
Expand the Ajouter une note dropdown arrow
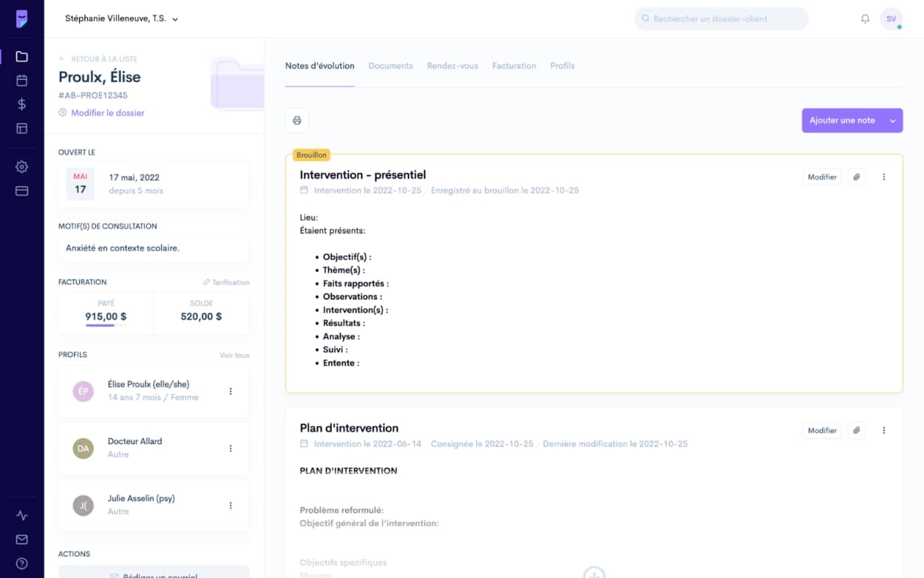(893, 120)
